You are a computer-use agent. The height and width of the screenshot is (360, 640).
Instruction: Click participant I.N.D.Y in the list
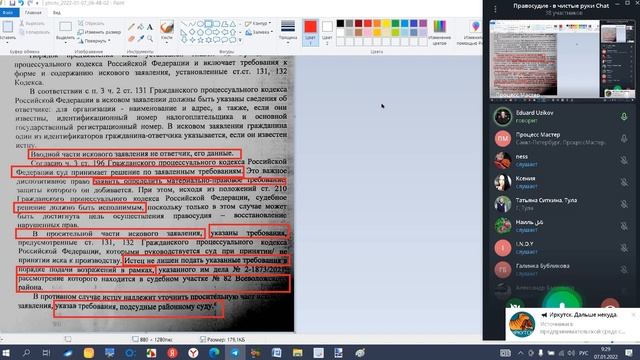click(561, 248)
